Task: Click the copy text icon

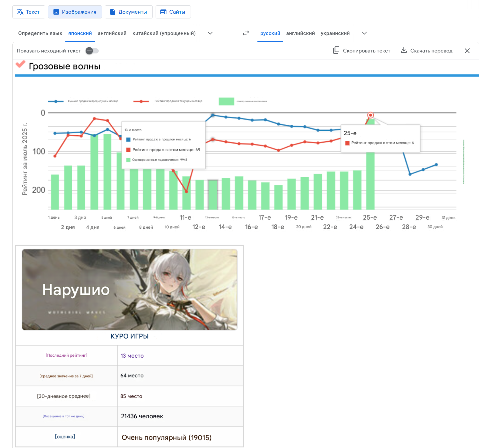Action: point(336,50)
